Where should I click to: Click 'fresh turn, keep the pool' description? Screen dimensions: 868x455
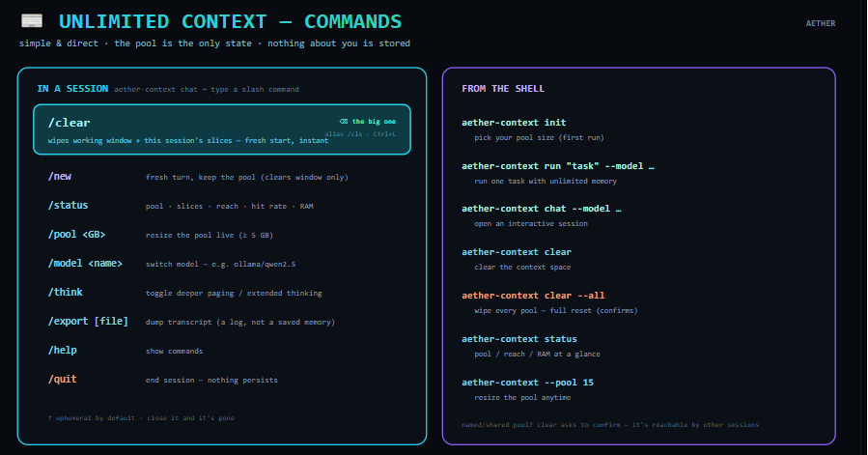click(x=247, y=178)
